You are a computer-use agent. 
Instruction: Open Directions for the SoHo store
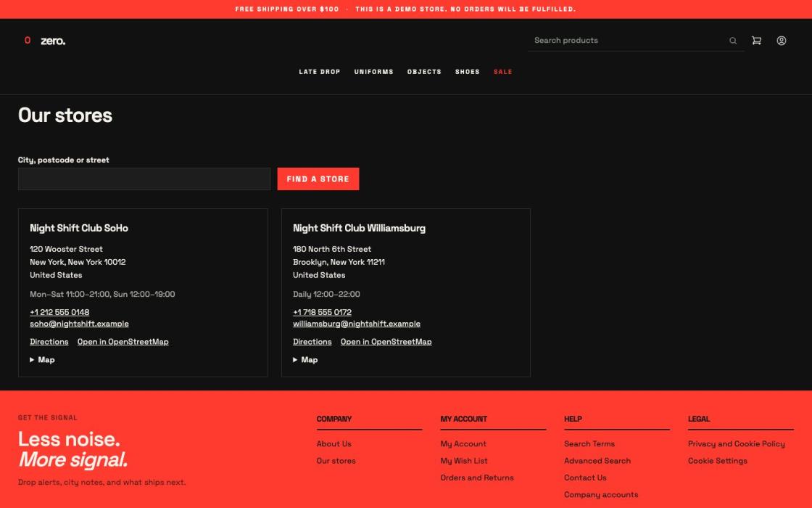pos(49,342)
